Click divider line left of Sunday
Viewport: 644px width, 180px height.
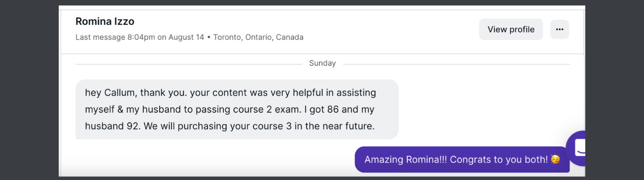point(188,64)
